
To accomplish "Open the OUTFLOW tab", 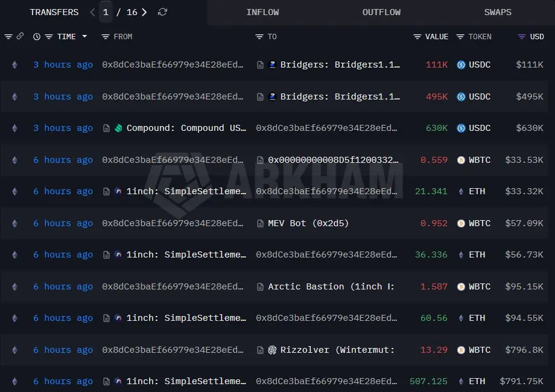I will click(381, 13).
